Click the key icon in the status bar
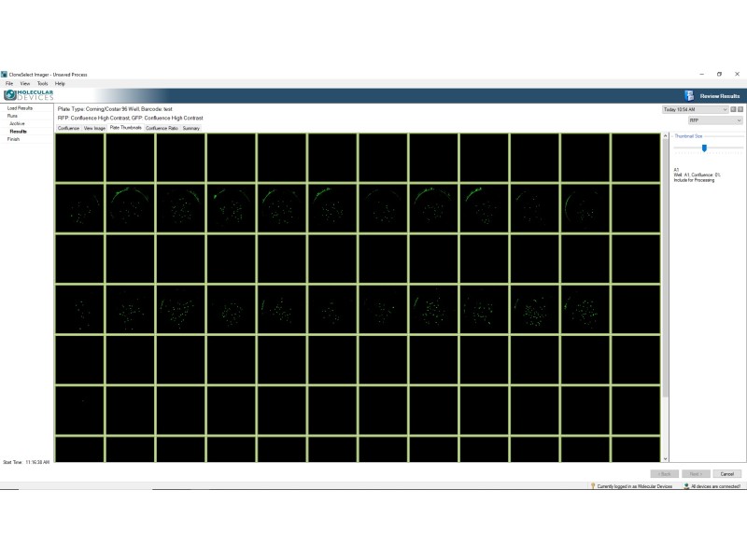Screen dimensions: 747x560 593,486
